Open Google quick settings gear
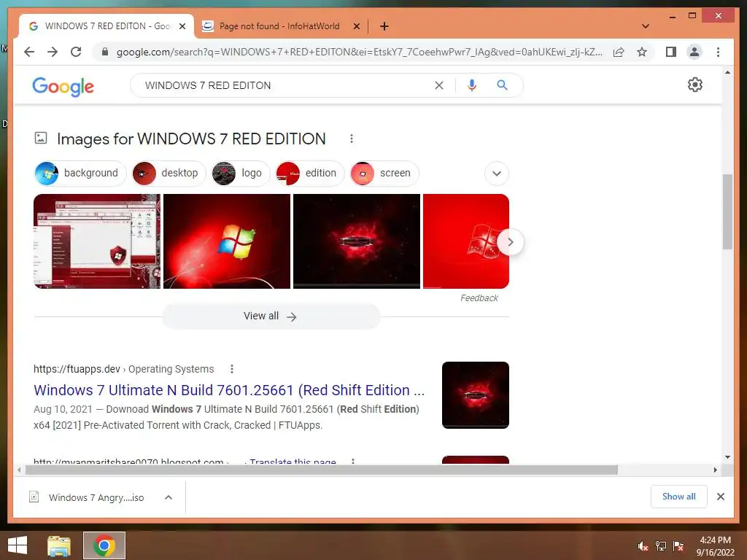747x560 pixels. 694,85
